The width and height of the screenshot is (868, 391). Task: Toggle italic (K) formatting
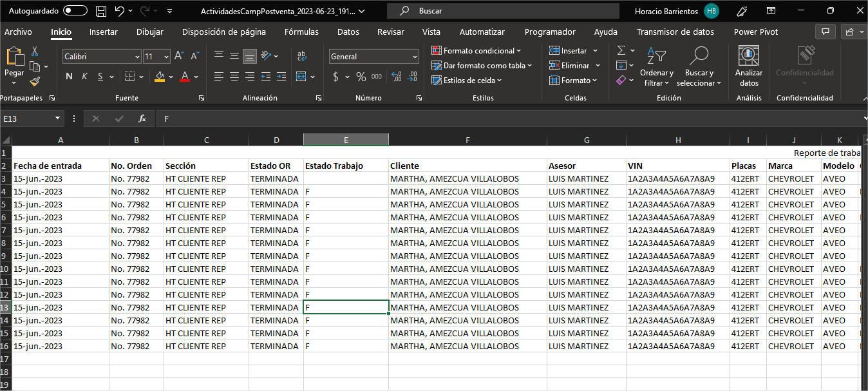coord(84,77)
